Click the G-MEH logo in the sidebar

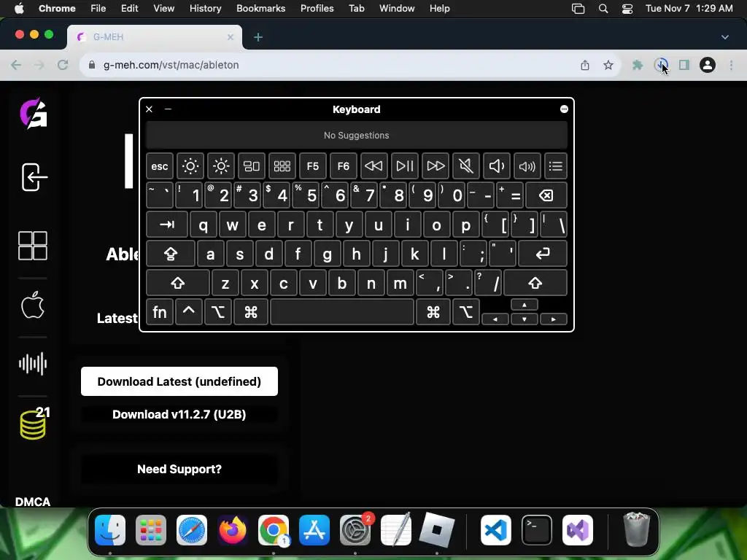[x=34, y=113]
